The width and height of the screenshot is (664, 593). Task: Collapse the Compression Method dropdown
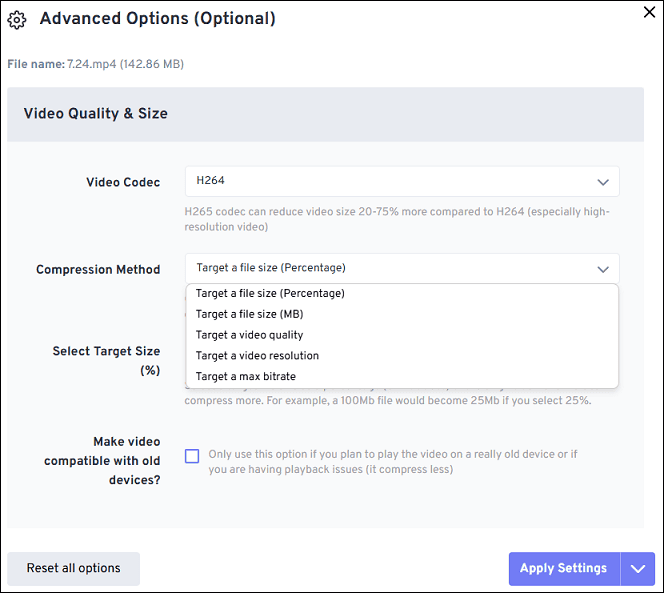click(402, 269)
